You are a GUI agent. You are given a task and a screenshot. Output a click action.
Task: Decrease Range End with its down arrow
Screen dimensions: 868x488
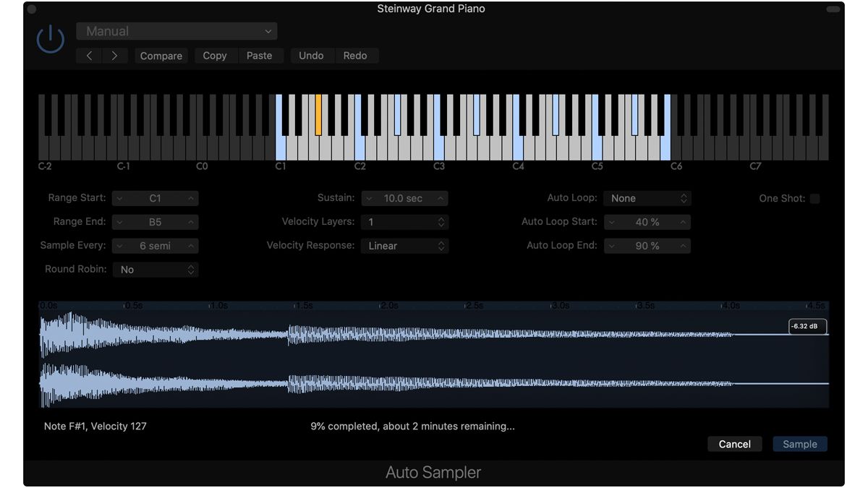[x=119, y=222]
